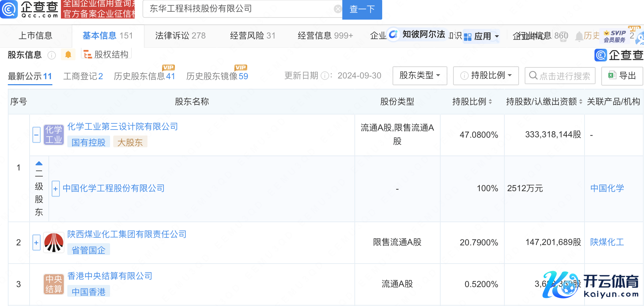Expand 中国化学工程股份有限公司 sub-shareholders
644x306 pixels.
tap(56, 189)
